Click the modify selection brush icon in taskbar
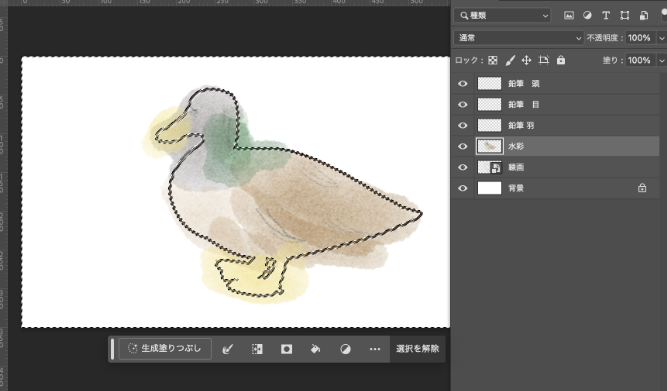Image resolution: width=667 pixels, height=391 pixels. click(x=228, y=349)
